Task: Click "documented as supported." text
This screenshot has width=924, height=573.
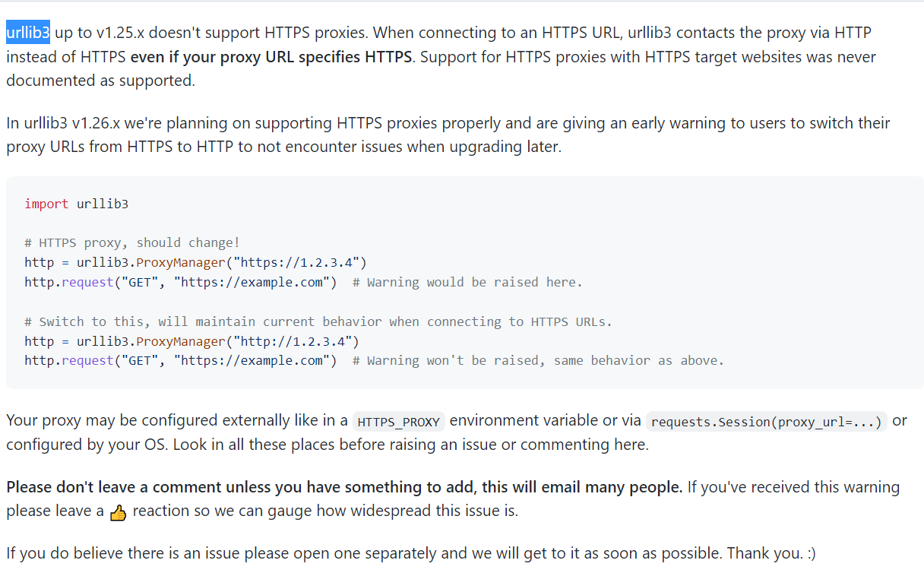Action: (x=100, y=81)
